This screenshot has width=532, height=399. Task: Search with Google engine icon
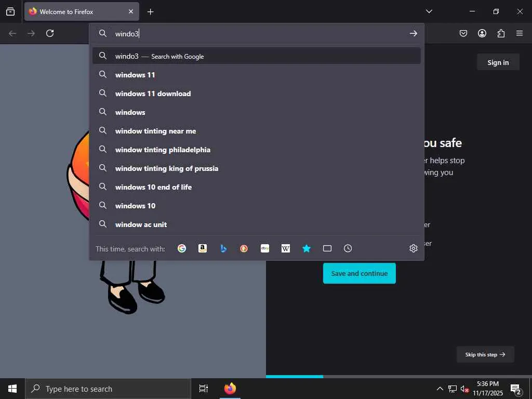click(x=182, y=248)
